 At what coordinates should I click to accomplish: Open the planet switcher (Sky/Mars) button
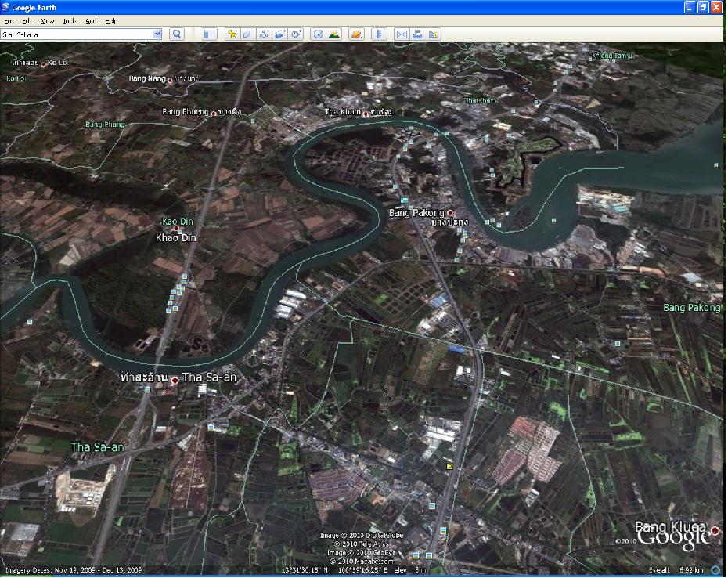[356, 34]
